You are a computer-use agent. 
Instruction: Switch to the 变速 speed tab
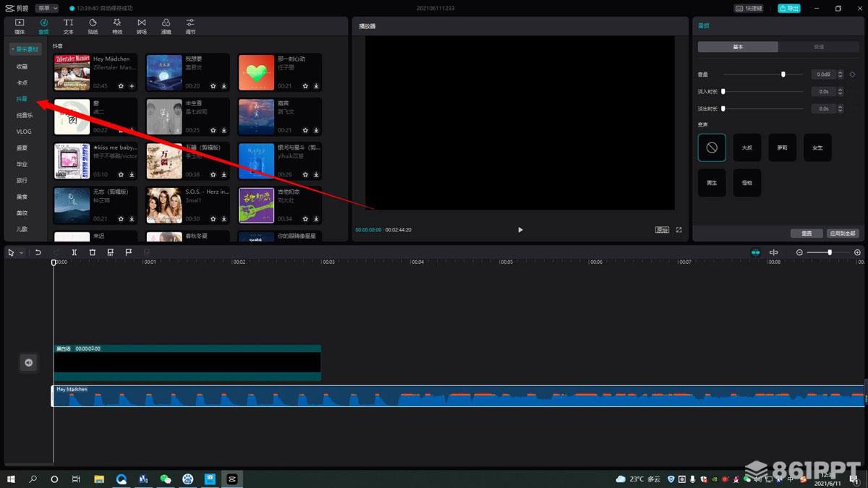(x=819, y=47)
